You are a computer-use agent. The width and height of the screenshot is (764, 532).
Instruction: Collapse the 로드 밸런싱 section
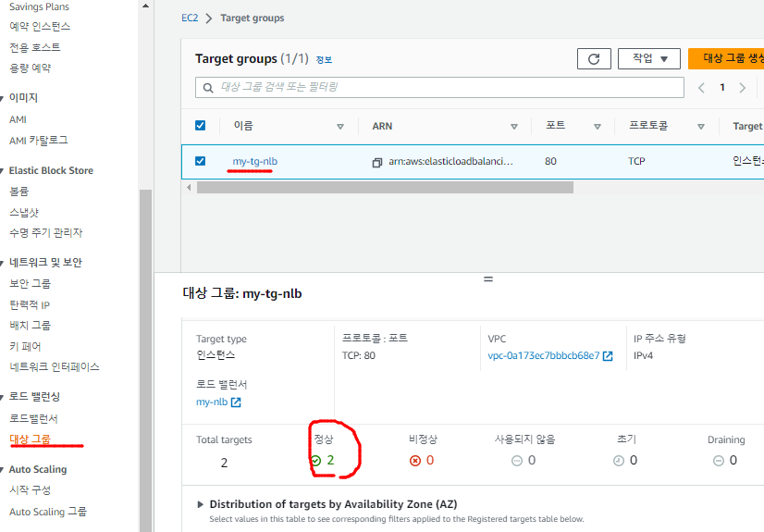pyautogui.click(x=2, y=398)
